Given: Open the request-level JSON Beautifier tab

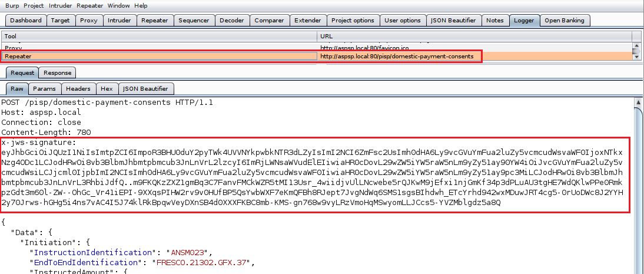Looking at the screenshot, I should 146,88.
